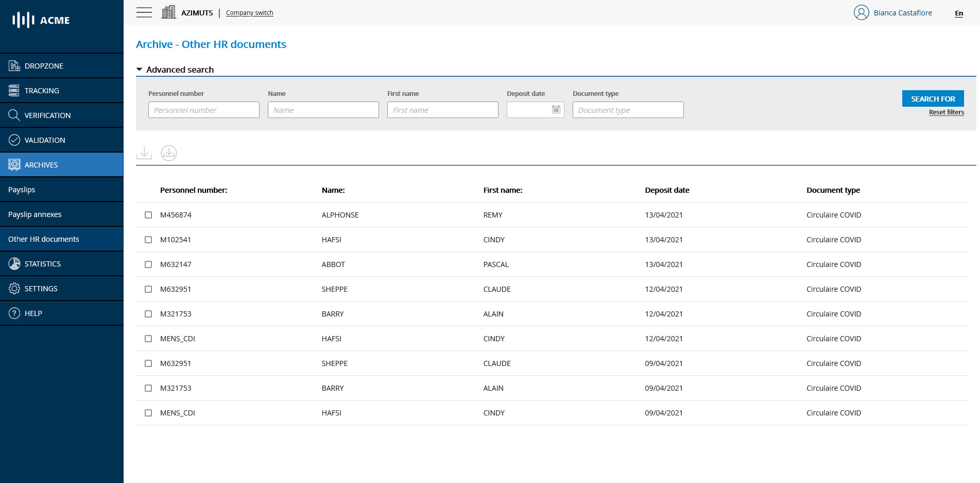Switch the language using the En selector
The height and width of the screenshot is (483, 980).
click(x=958, y=13)
